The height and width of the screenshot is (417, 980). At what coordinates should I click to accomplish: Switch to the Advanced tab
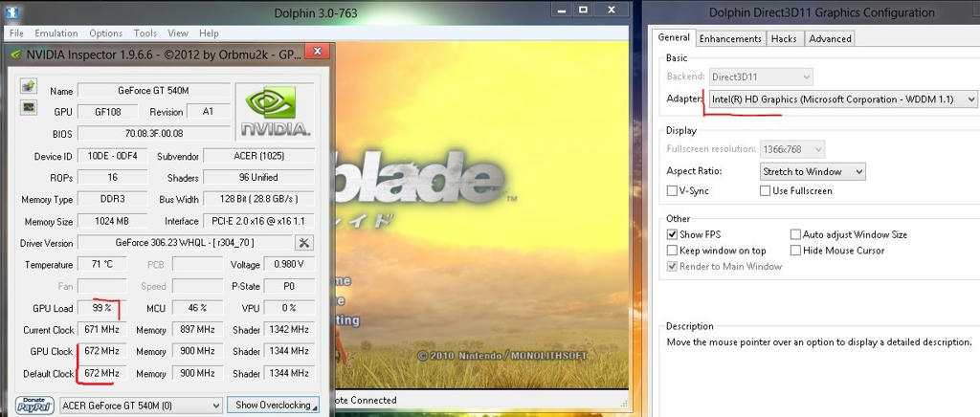(x=830, y=38)
